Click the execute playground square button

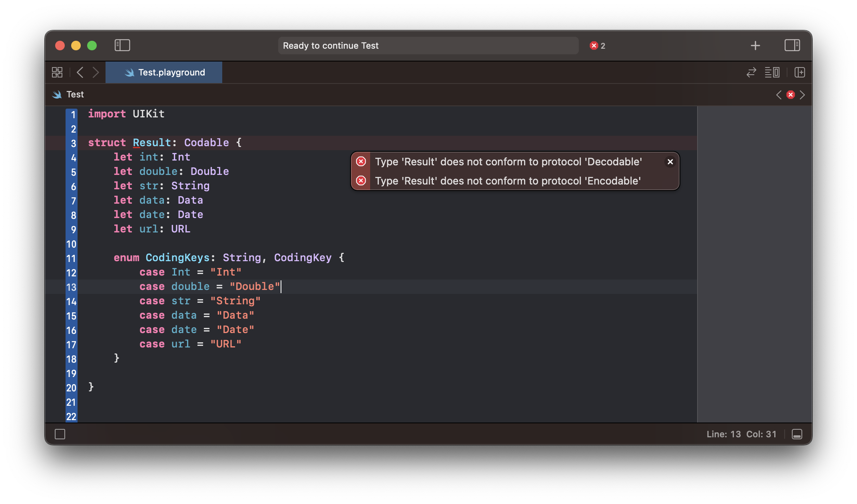(x=60, y=434)
